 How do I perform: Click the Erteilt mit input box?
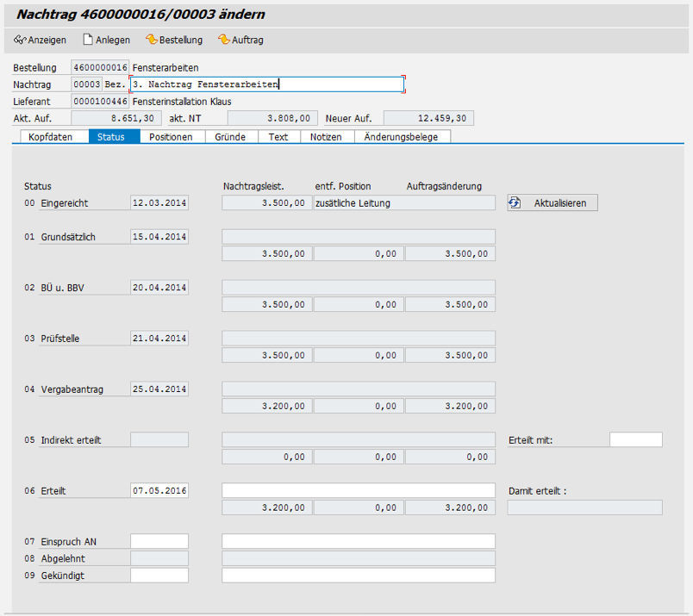[x=635, y=440]
